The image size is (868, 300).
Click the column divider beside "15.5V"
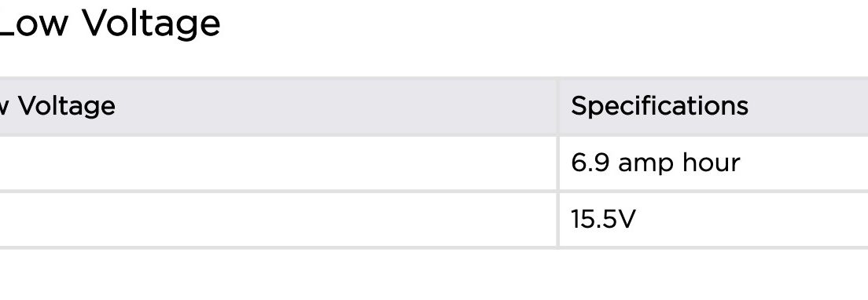point(557,219)
